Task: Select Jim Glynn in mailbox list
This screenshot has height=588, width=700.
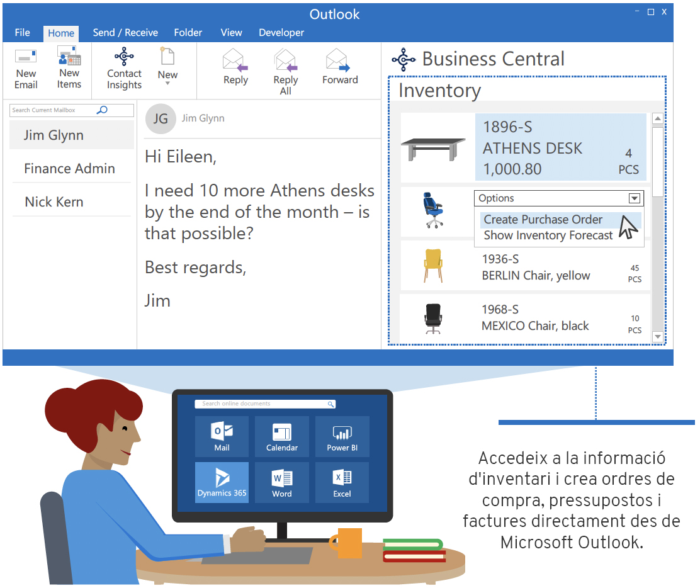Action: click(71, 135)
